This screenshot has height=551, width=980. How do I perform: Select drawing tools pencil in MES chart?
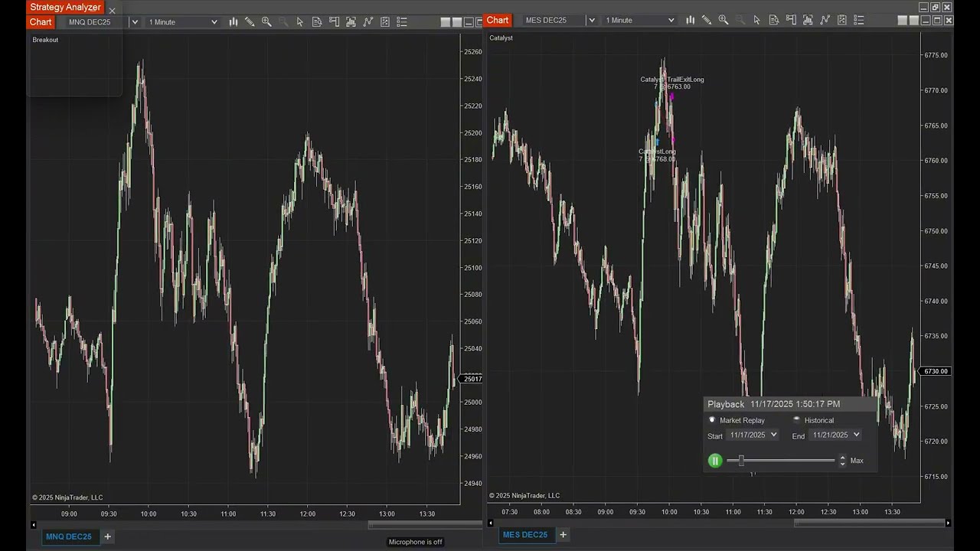(707, 21)
